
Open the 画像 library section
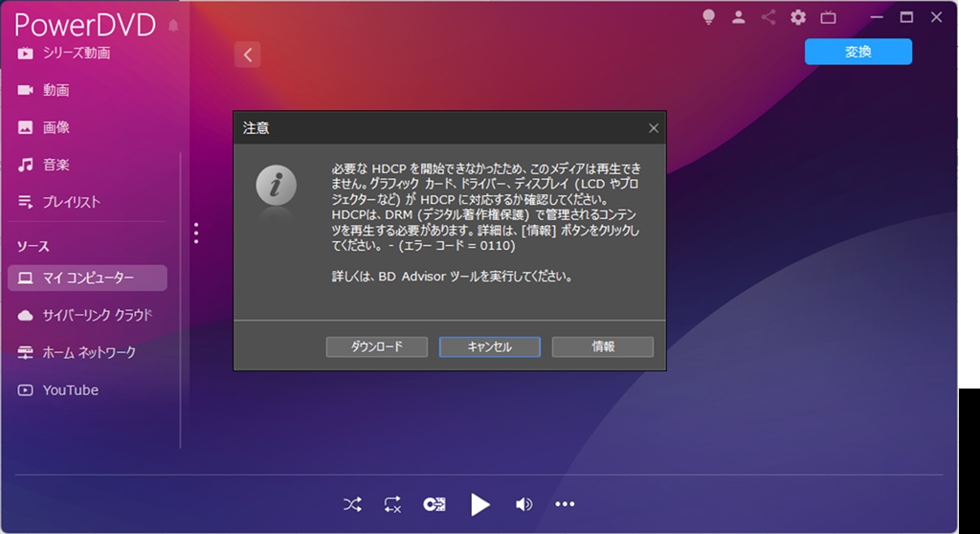56,127
